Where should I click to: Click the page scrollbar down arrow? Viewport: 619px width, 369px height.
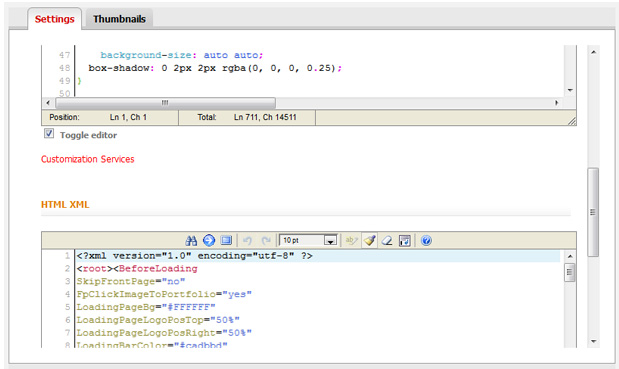(593, 341)
